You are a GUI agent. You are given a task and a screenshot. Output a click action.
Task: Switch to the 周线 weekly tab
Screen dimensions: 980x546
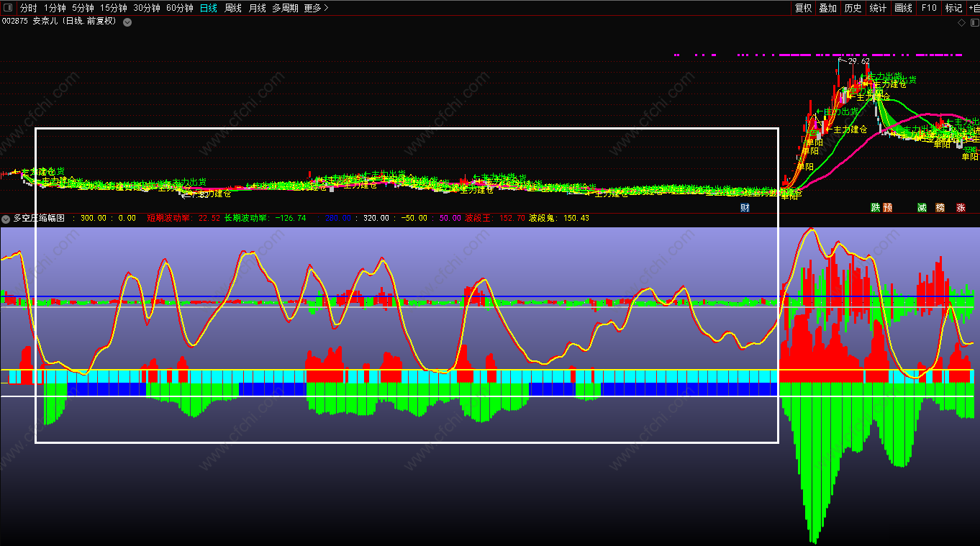click(232, 8)
